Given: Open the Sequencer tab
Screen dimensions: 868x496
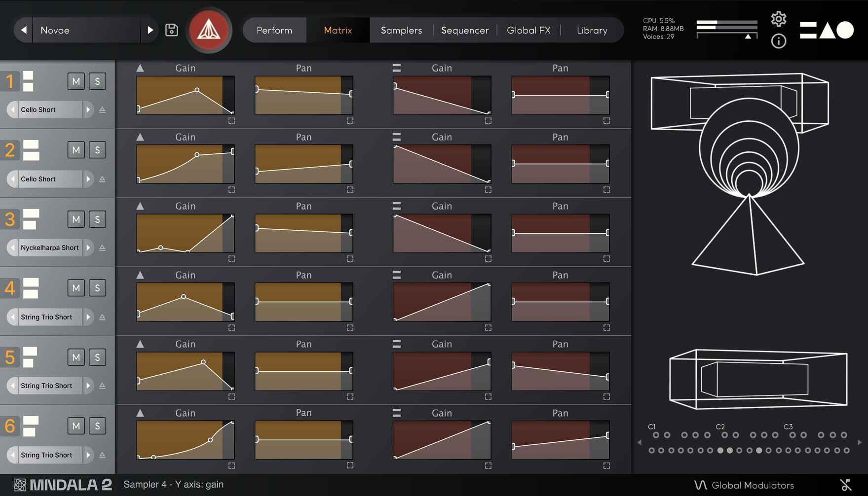Looking at the screenshot, I should [x=464, y=30].
